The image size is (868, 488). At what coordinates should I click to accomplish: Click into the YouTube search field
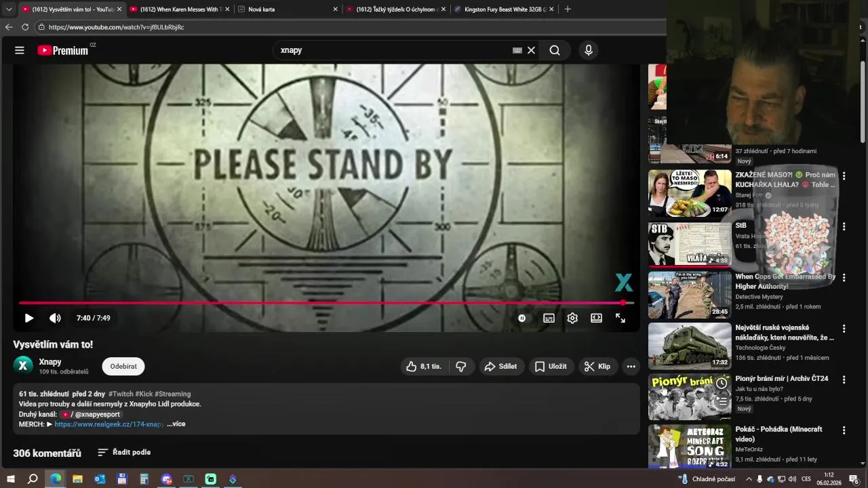(x=393, y=50)
